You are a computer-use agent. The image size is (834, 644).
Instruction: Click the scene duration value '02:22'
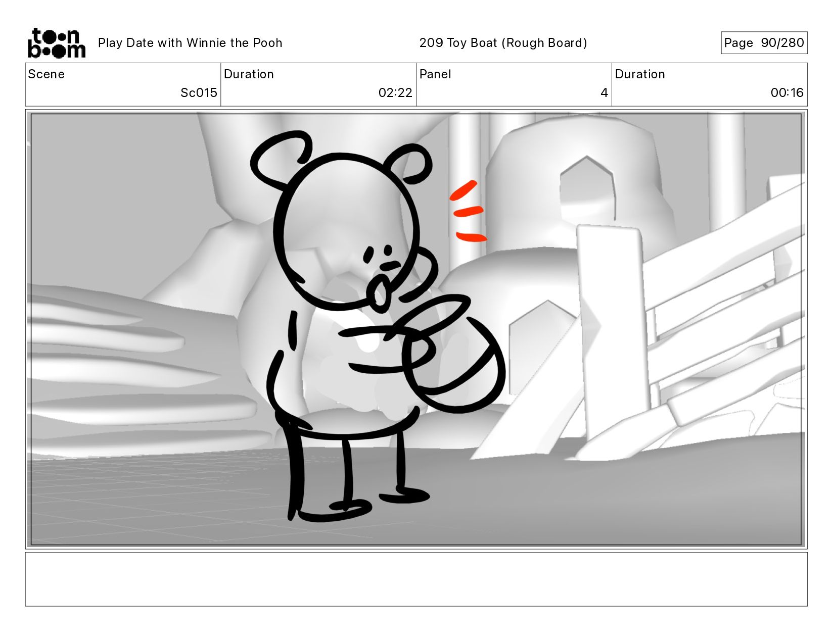[395, 93]
